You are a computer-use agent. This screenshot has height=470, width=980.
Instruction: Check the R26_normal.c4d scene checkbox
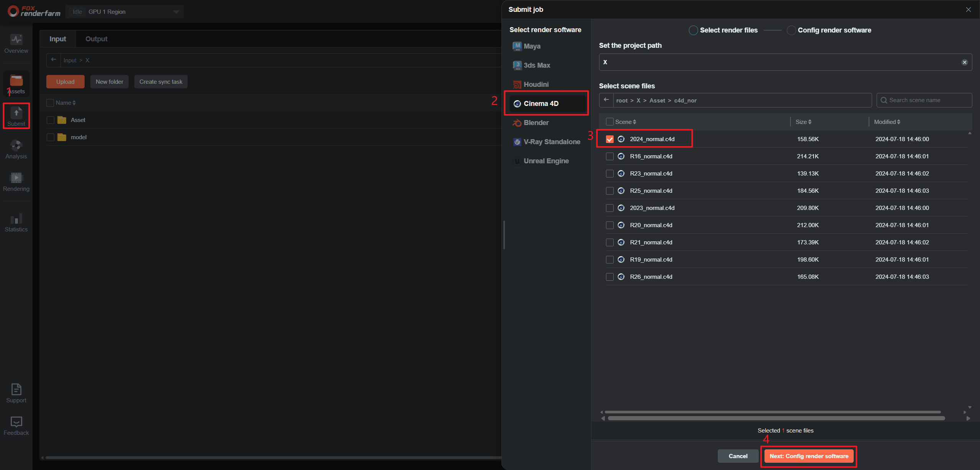pos(610,277)
